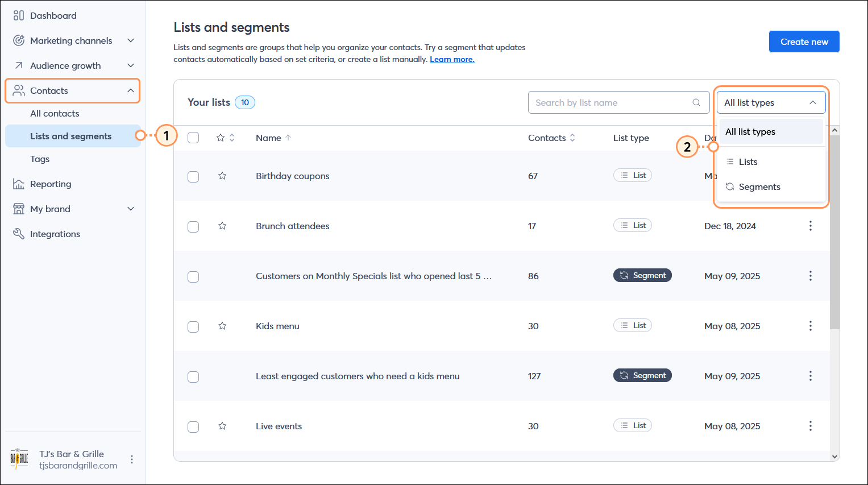
Task: Click the Dec 18, 2024 date cell
Action: point(730,226)
